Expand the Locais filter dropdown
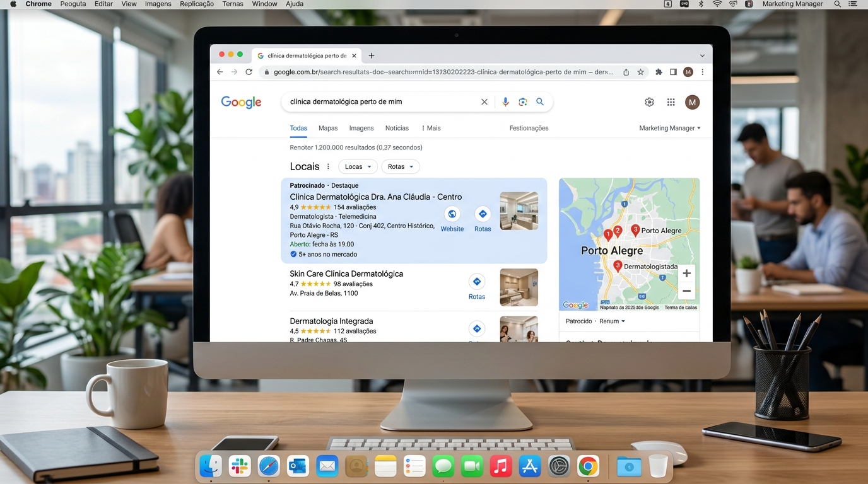This screenshot has height=484, width=868. [x=358, y=167]
